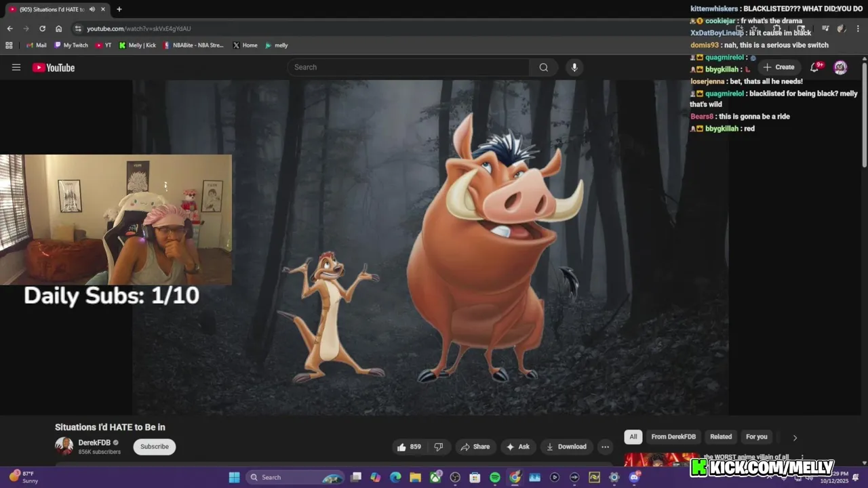Open the YouTube account avatar menu
Screen dimensions: 868x488
[x=840, y=67]
